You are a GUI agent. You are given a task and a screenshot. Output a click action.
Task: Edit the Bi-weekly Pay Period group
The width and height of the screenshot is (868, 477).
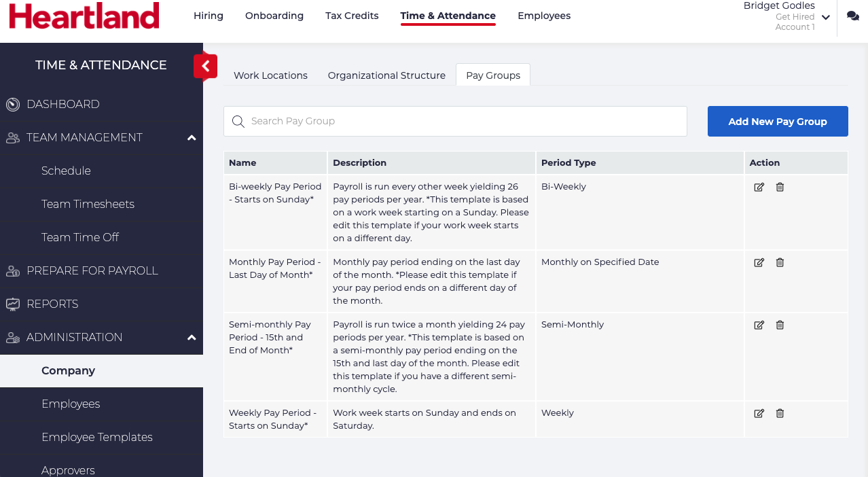coord(759,187)
